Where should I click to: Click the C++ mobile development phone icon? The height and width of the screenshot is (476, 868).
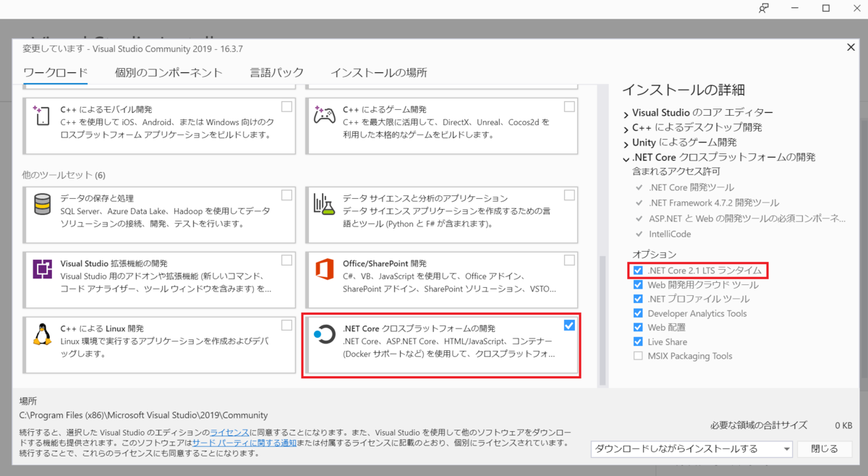(x=41, y=116)
